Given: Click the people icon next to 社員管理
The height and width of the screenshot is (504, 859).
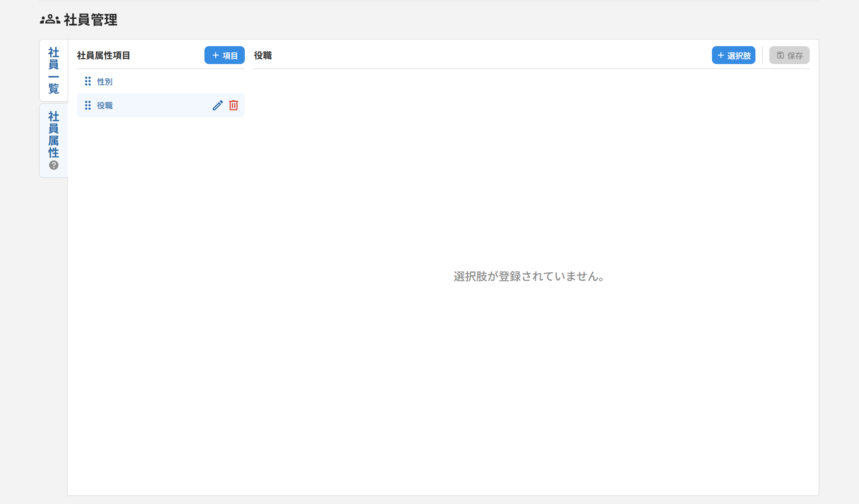Looking at the screenshot, I should [49, 19].
